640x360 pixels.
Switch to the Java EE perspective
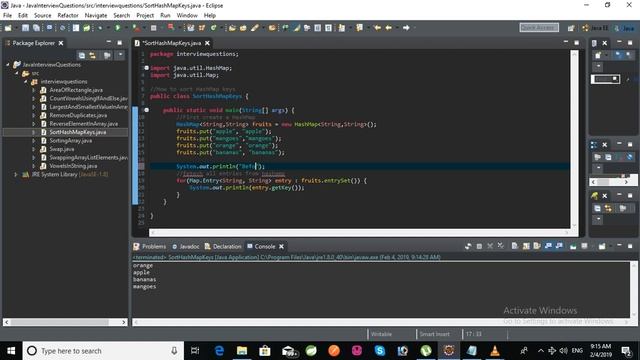(596, 28)
